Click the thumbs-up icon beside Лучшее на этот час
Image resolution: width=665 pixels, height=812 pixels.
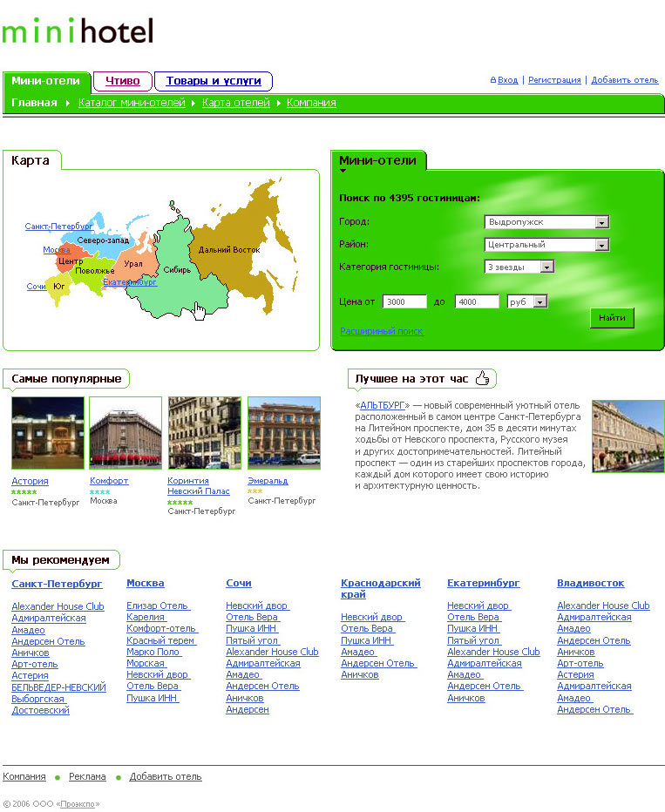[x=483, y=378]
